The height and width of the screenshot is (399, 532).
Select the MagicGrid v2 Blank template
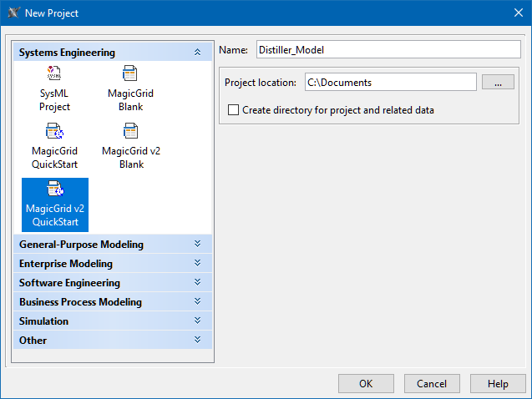130,131
